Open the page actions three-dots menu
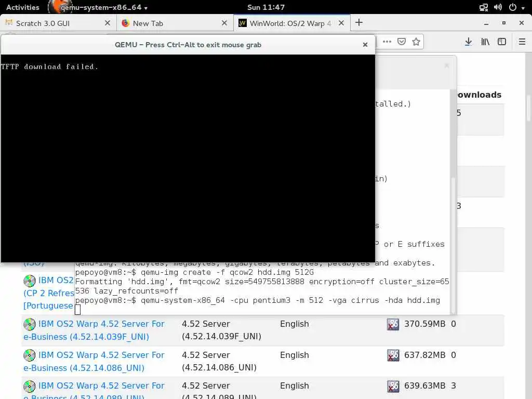Screen dimensions: 532x399 [387, 42]
